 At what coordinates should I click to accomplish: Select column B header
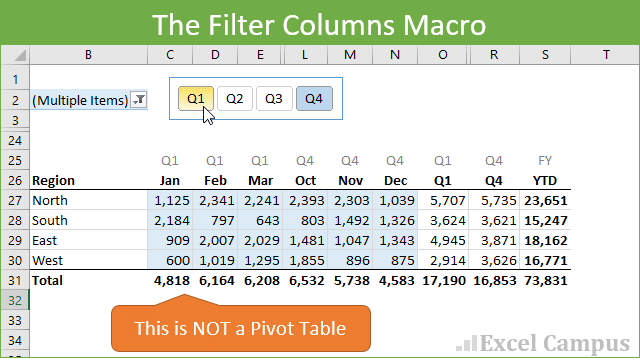pyautogui.click(x=88, y=55)
